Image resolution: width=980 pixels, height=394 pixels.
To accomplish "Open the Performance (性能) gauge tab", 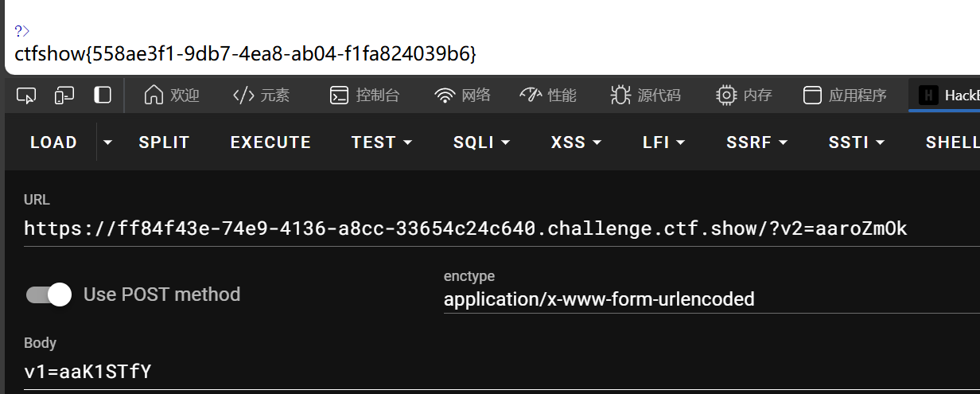I will (548, 96).
